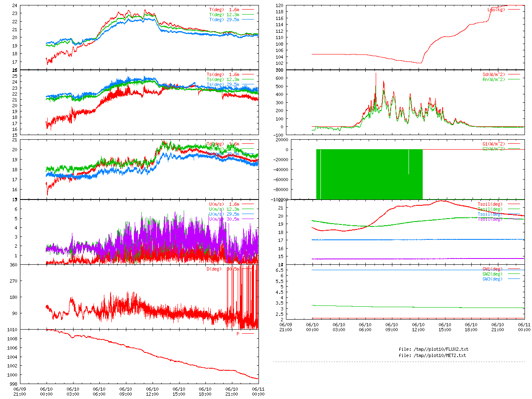Select the 'Lys(kg)' legend label
The image size is (532, 399).
(x=496, y=10)
